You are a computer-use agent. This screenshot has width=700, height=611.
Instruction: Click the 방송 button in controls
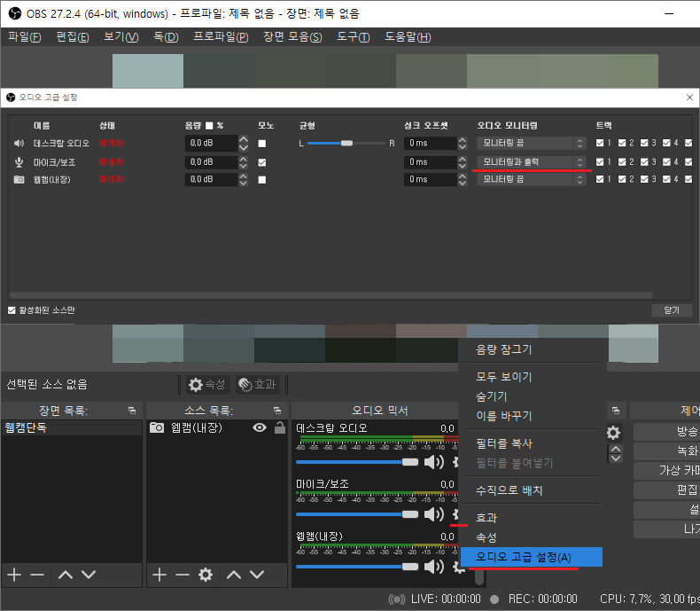(666, 432)
